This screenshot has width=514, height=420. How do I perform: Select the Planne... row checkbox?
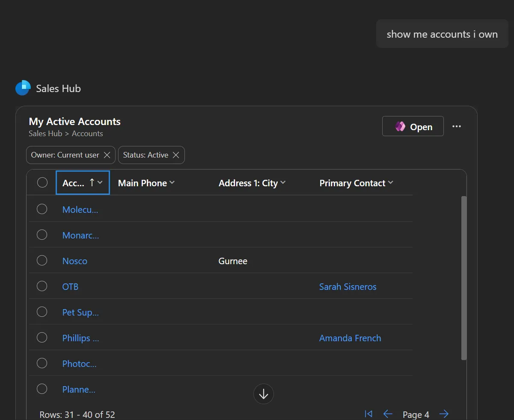(x=42, y=389)
